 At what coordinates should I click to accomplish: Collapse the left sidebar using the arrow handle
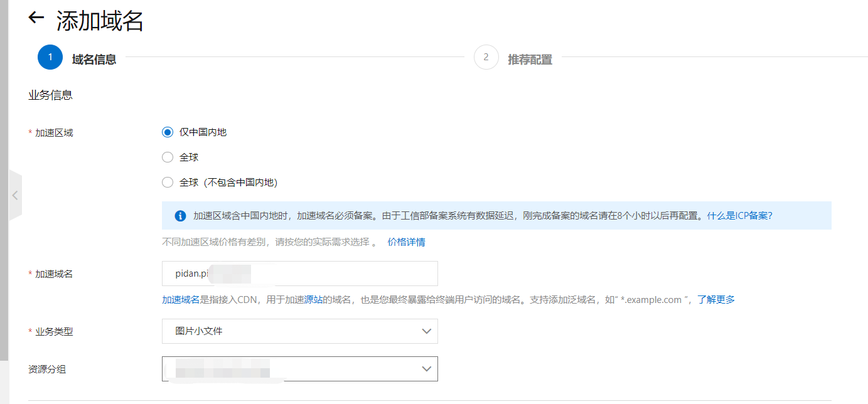15,195
